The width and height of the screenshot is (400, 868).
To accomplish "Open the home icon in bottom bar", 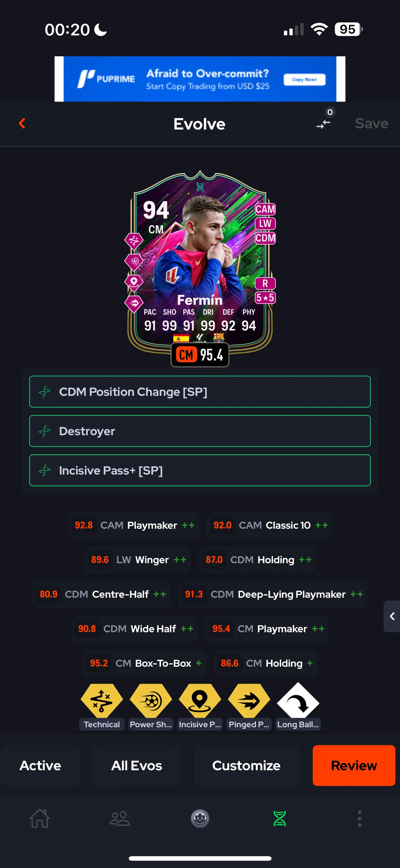I will pos(40,818).
